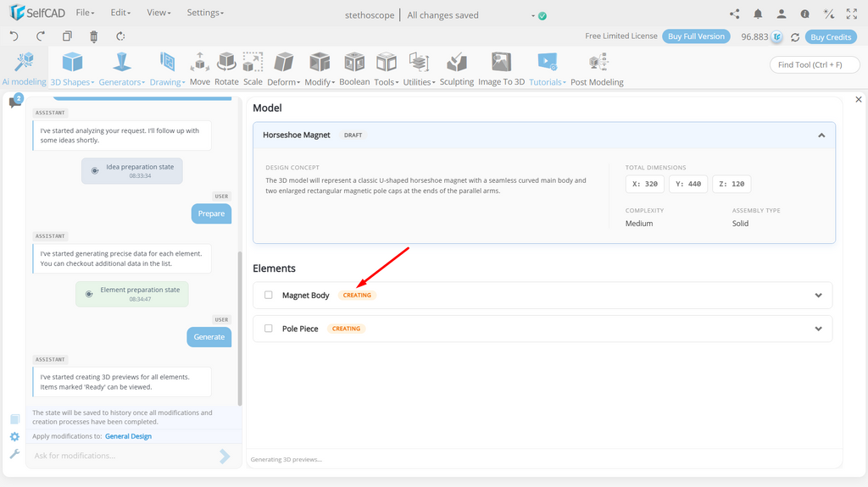Click the Generate chat button

click(209, 337)
